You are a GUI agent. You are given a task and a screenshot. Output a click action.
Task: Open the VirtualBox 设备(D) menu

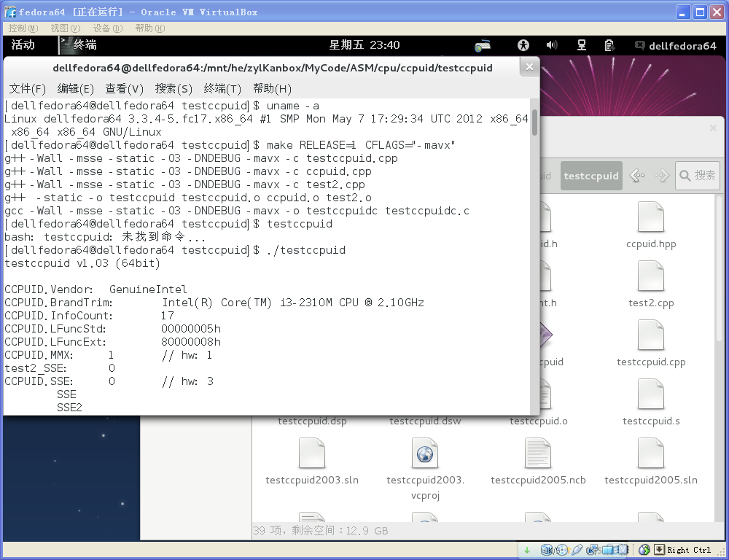(x=107, y=28)
